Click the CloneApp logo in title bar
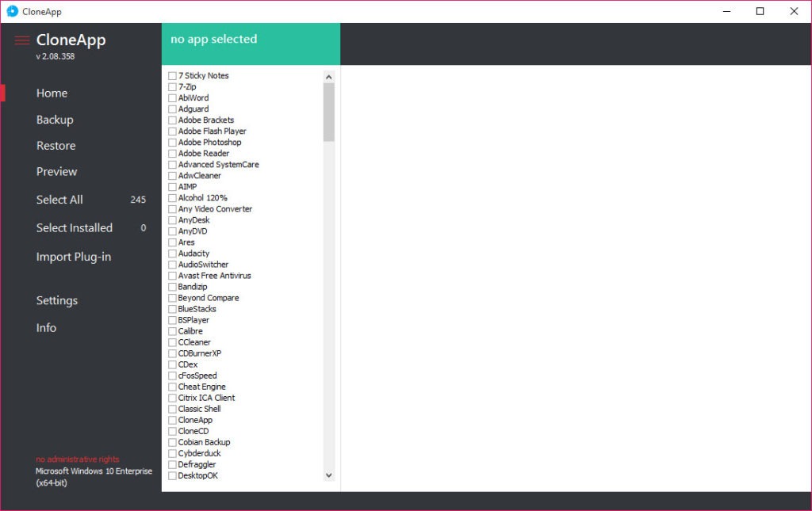Image resolution: width=812 pixels, height=511 pixels. [x=12, y=11]
